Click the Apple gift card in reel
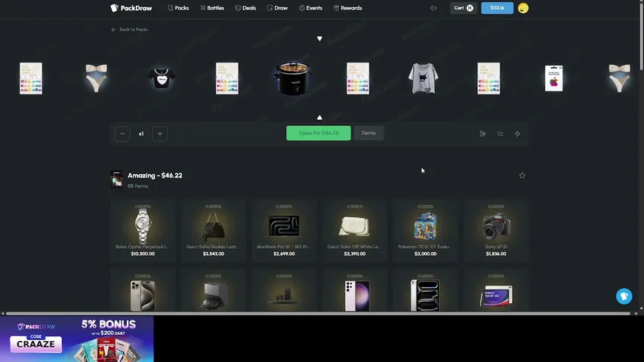Screen dimensions: 644x362 [553, 78]
